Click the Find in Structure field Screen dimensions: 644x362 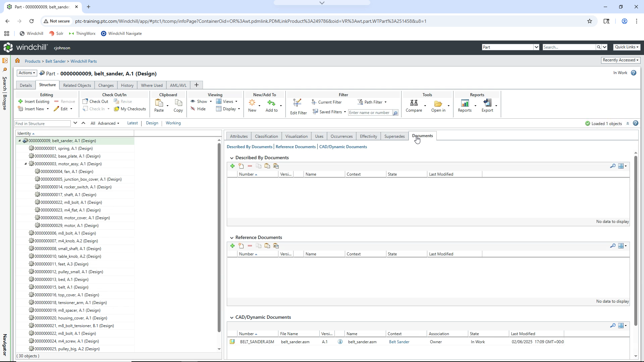(43, 124)
